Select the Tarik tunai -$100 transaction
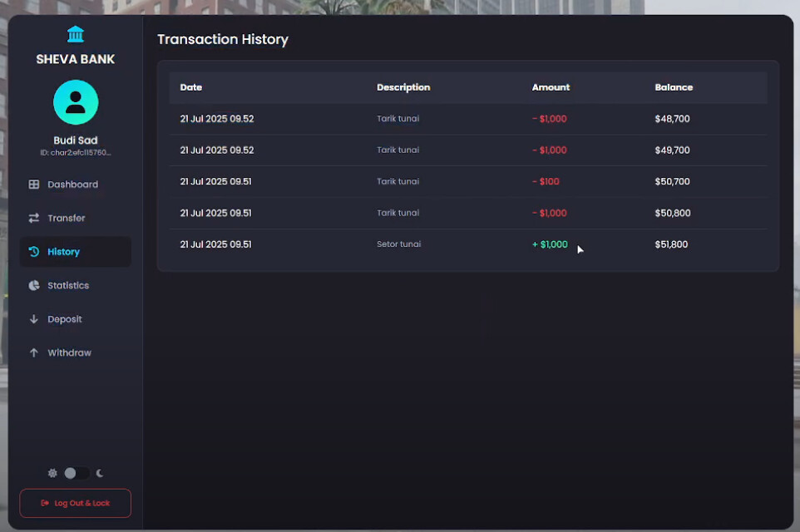 467,181
